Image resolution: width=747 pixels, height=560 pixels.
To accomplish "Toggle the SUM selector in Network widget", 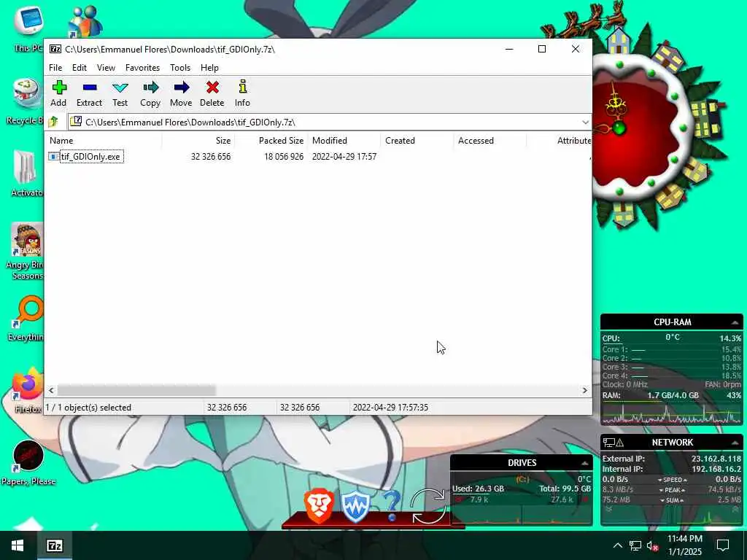I will pyautogui.click(x=672, y=500).
